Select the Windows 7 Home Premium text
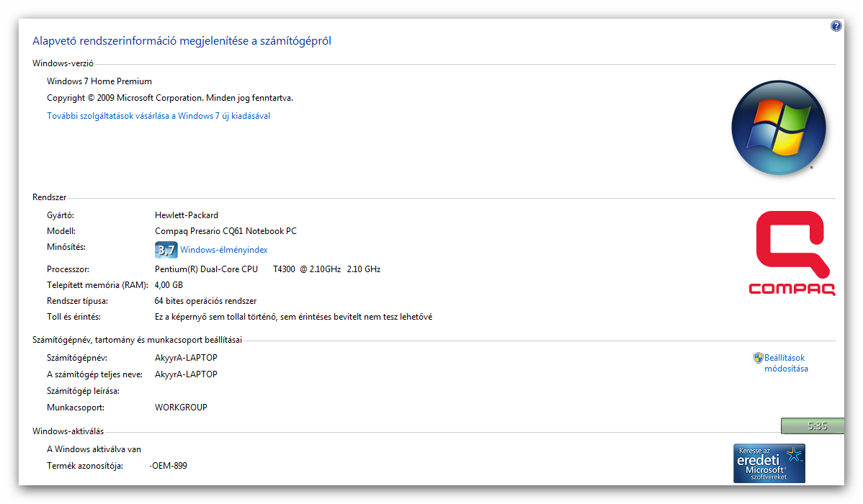 (x=99, y=81)
